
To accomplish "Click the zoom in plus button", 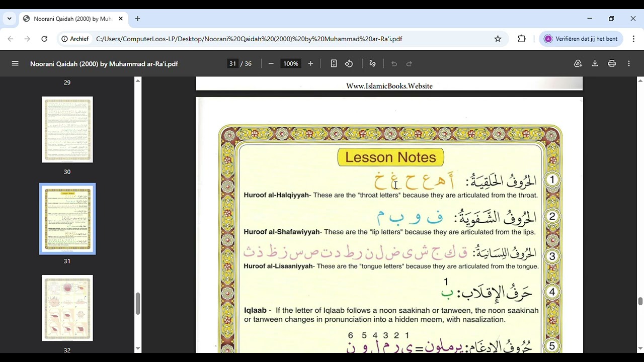I will click(x=310, y=64).
